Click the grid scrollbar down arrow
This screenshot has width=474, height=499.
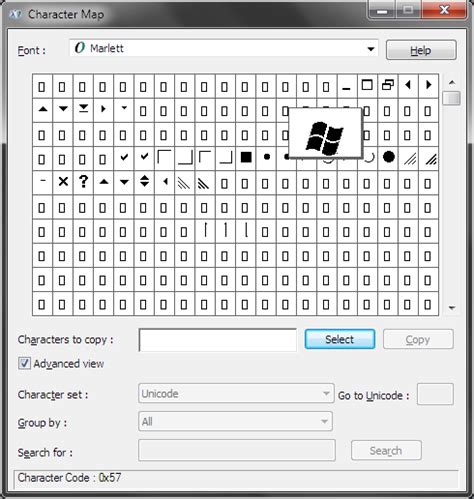coord(452,308)
